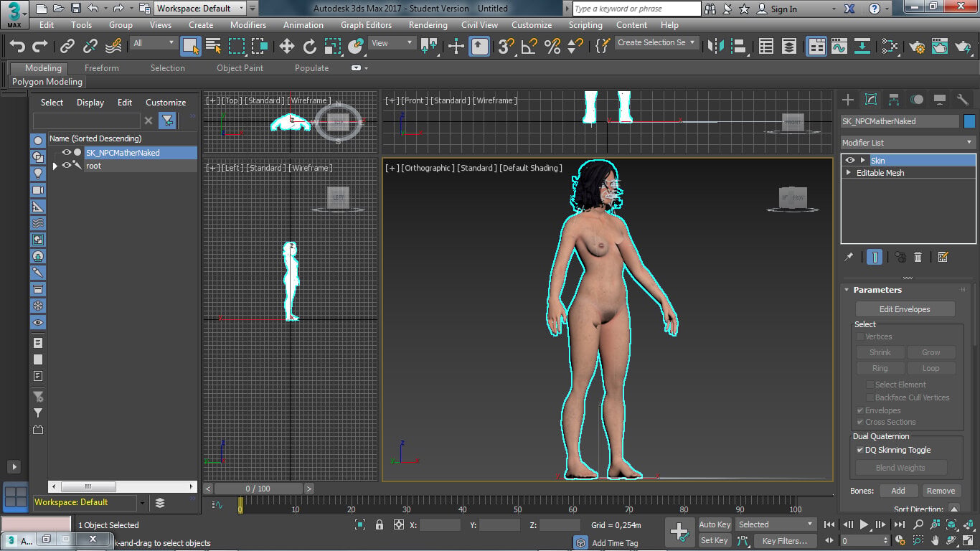This screenshot has width=980, height=551.
Task: Expand the Editable Mesh modifier arrow
Action: pos(849,173)
